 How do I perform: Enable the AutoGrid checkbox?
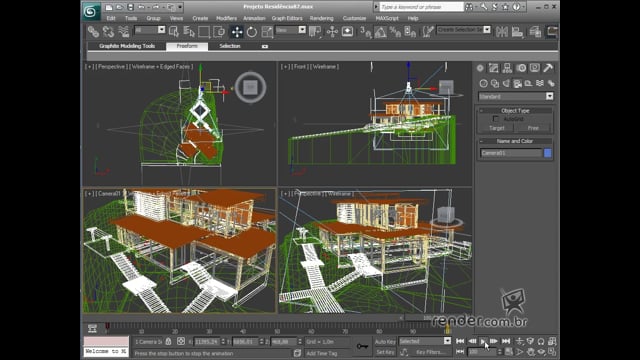coord(496,119)
